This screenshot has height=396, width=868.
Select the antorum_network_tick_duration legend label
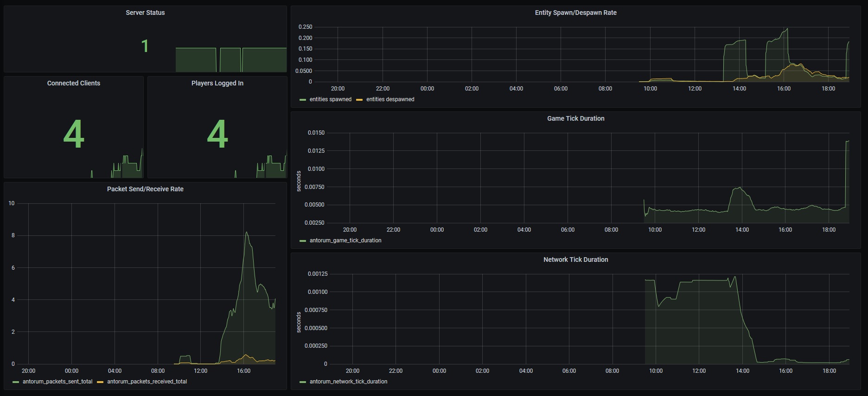coord(348,382)
